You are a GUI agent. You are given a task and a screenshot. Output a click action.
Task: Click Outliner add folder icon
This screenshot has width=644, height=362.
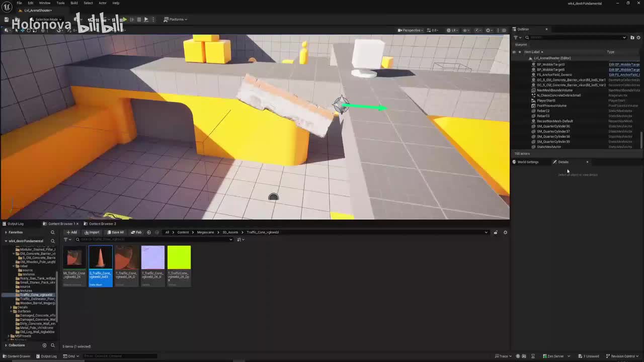pyautogui.click(x=632, y=38)
